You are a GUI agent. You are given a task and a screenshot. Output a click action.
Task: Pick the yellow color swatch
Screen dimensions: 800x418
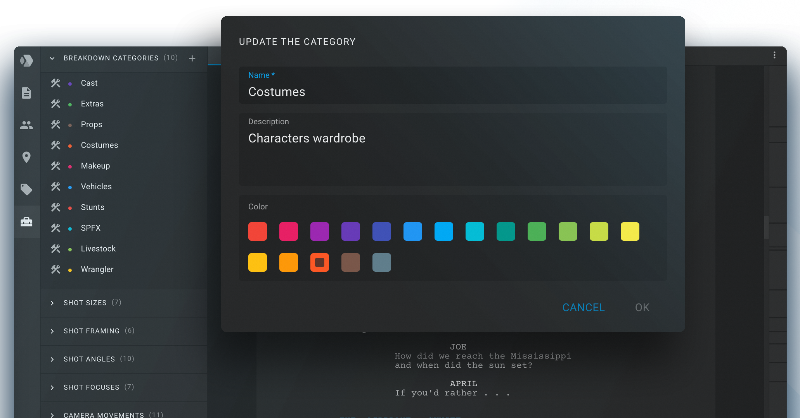(630, 231)
